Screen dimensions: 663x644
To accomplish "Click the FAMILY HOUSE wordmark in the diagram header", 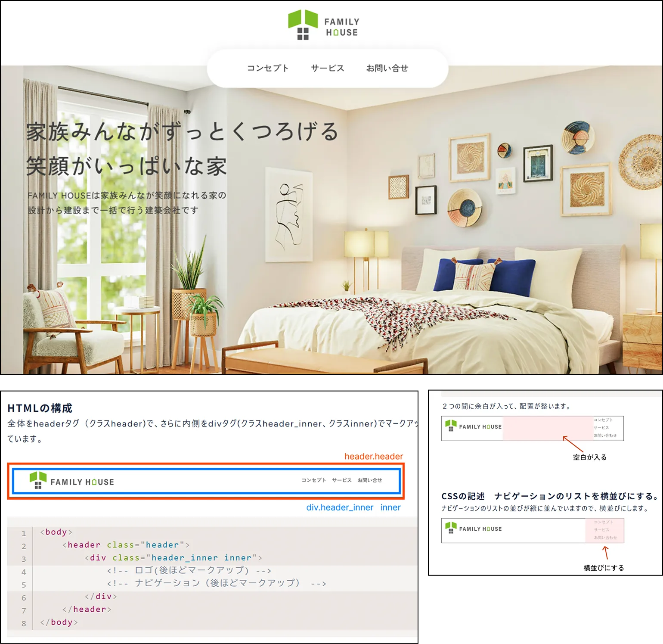I will point(82,482).
